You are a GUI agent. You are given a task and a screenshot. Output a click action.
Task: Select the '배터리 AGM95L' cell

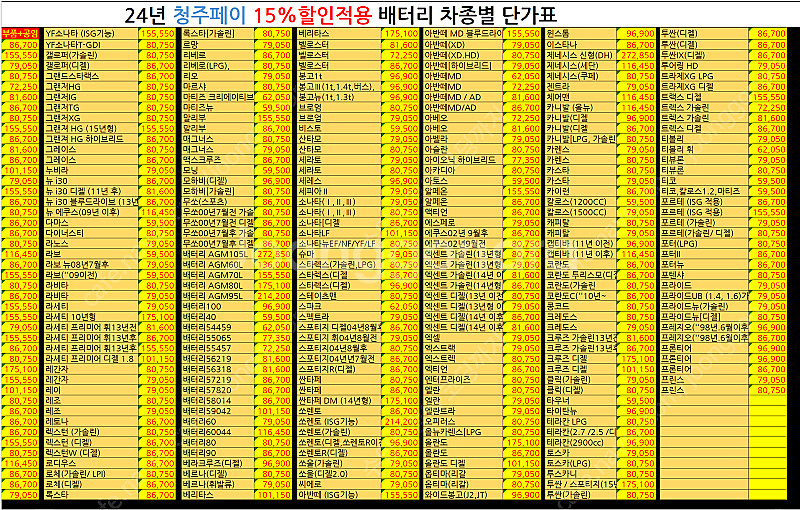(217, 296)
